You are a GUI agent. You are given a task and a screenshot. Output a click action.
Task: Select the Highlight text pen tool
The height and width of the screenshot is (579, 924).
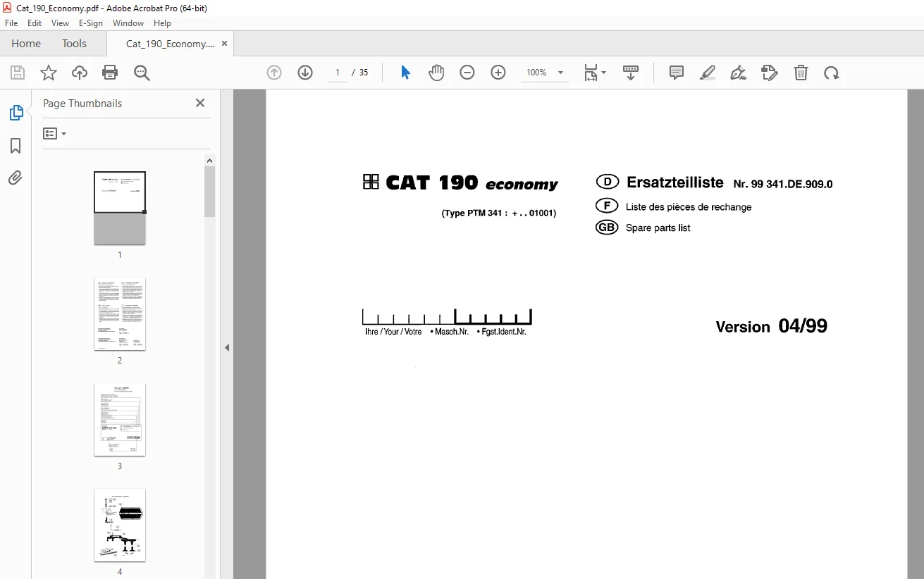[708, 73]
